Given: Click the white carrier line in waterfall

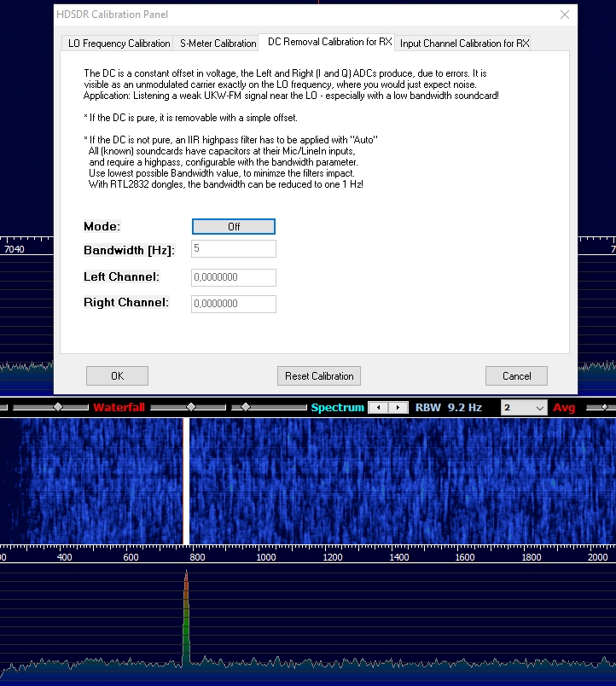Looking at the screenshot, I should pos(186,481).
